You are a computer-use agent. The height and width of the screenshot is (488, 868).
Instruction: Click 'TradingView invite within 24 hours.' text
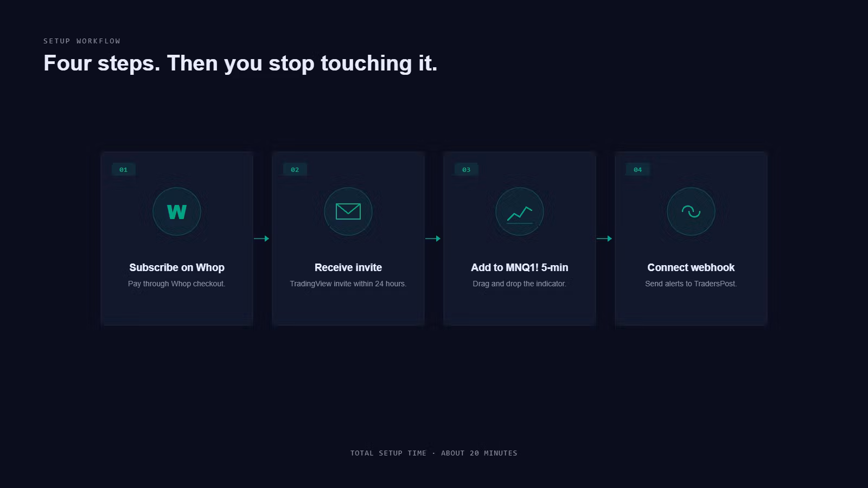pos(348,284)
